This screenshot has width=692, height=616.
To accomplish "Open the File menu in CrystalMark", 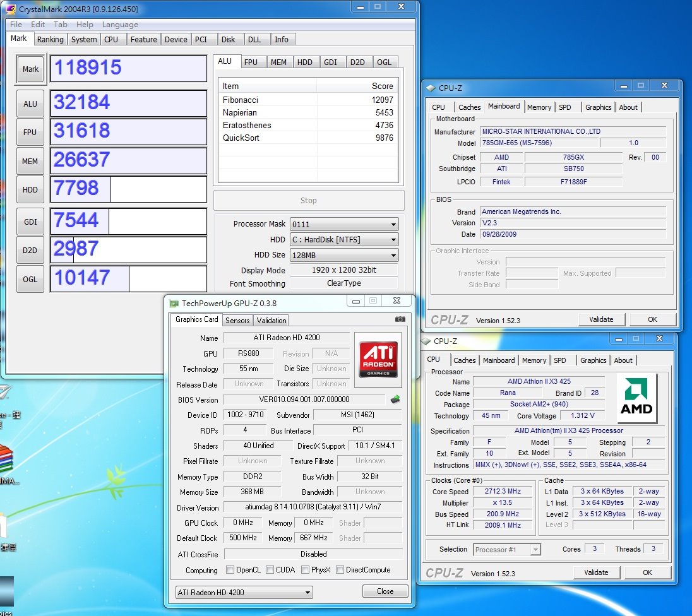I will click(16, 24).
